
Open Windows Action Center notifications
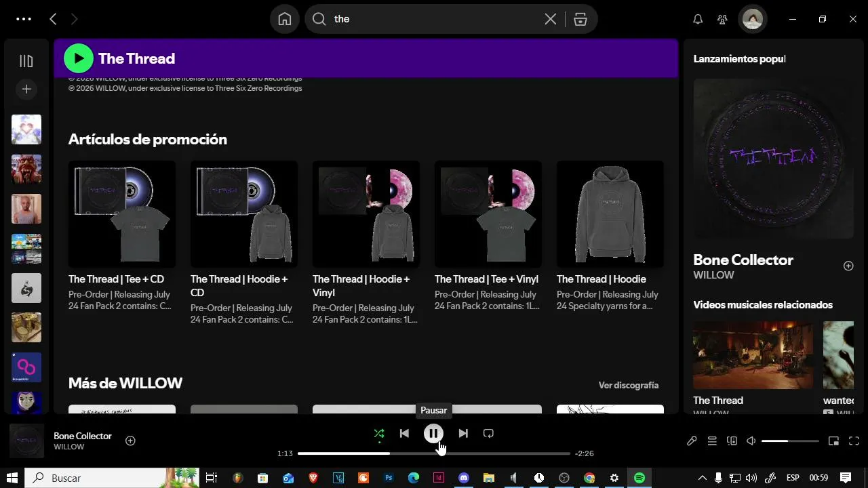click(846, 478)
